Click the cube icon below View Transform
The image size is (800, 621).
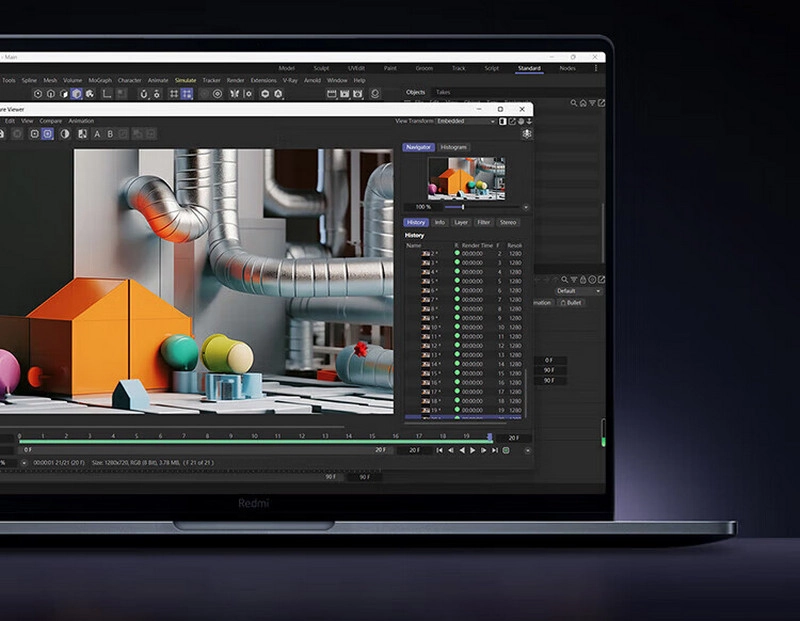[x=527, y=134]
